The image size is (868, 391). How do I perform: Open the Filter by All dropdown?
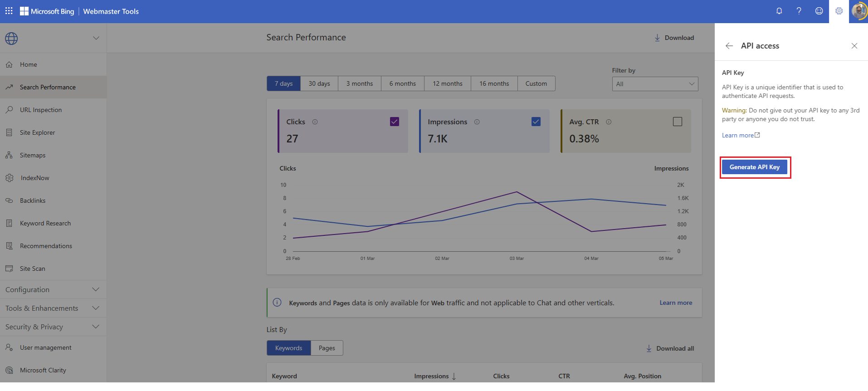point(655,84)
